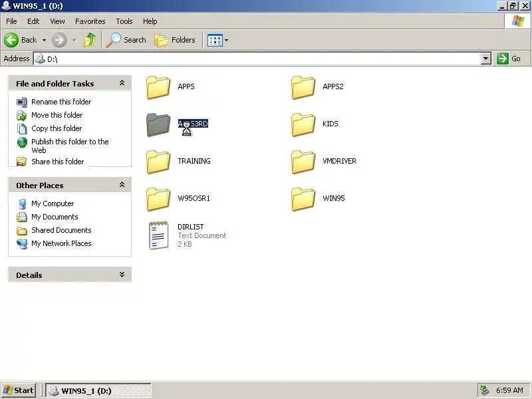This screenshot has height=399, width=532.
Task: Open the VMDRIVER folder icon
Action: point(303,162)
